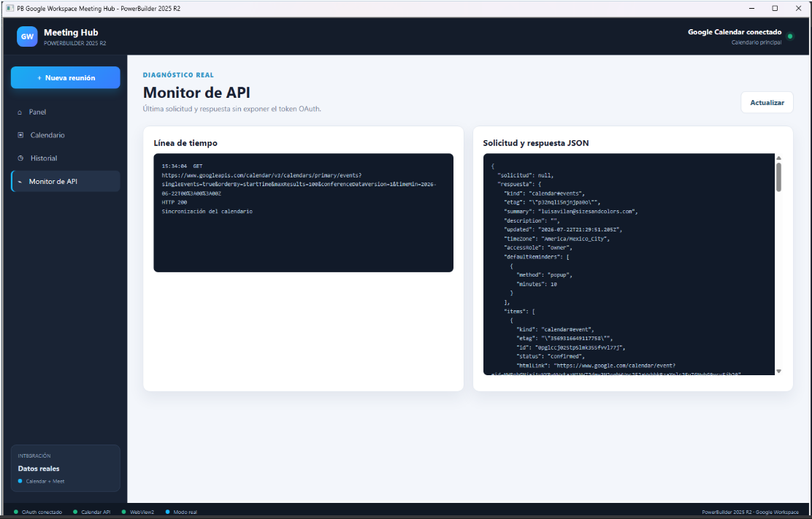Open the Panel section
This screenshot has width=812, height=519.
click(x=65, y=112)
